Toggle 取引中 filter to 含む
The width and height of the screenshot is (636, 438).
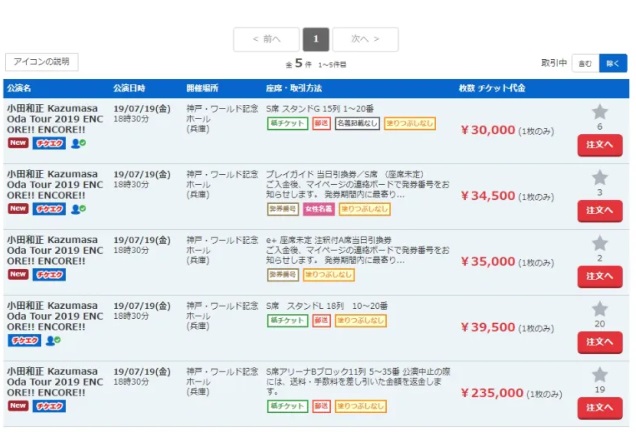click(x=585, y=63)
